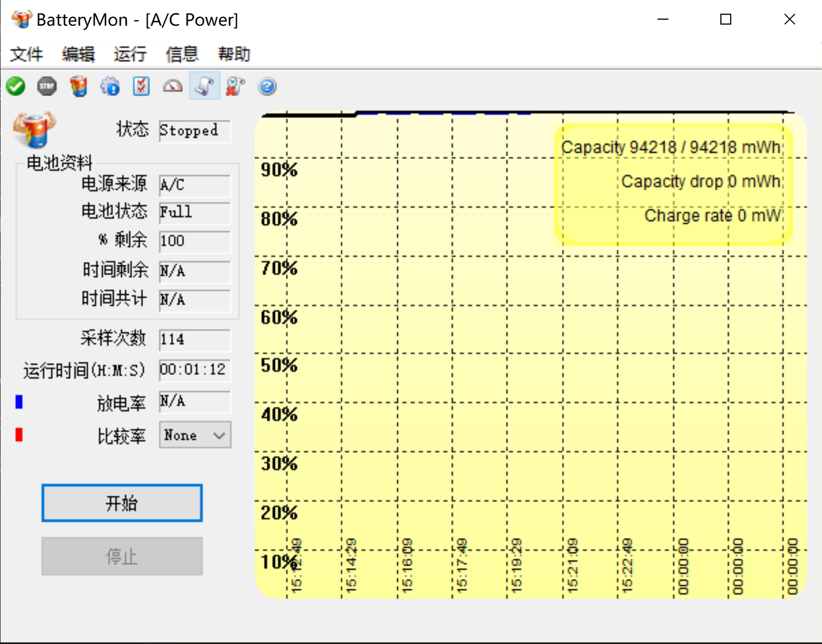Open the 文件 menu
The image size is (822, 644).
coord(26,54)
